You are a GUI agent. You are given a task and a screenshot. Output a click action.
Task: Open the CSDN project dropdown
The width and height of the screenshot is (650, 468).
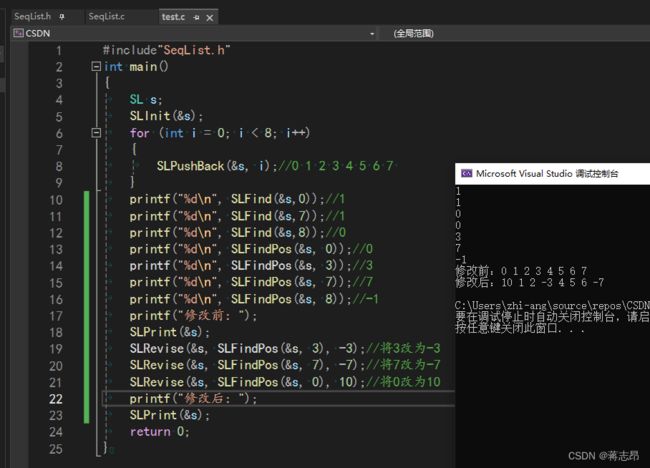pos(372,34)
